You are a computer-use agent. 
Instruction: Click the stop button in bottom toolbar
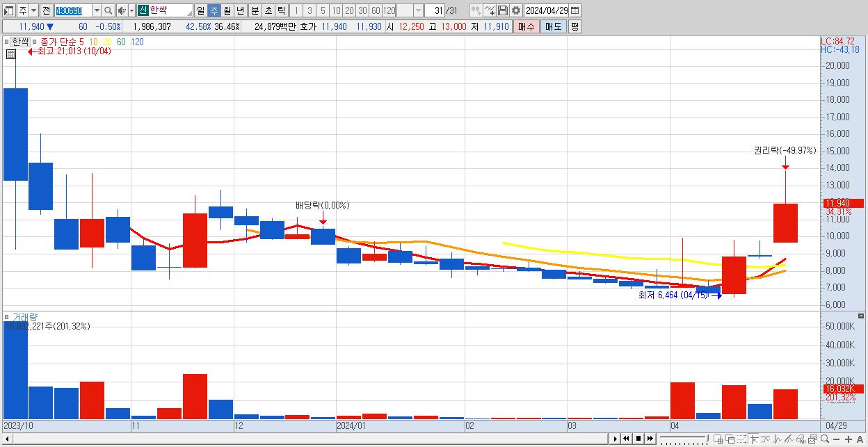click(638, 439)
